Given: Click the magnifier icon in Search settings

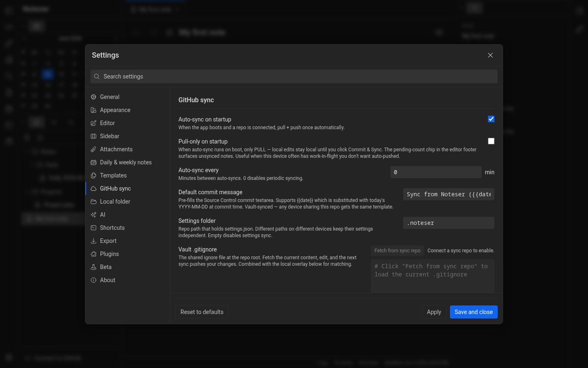Looking at the screenshot, I should [x=97, y=76].
